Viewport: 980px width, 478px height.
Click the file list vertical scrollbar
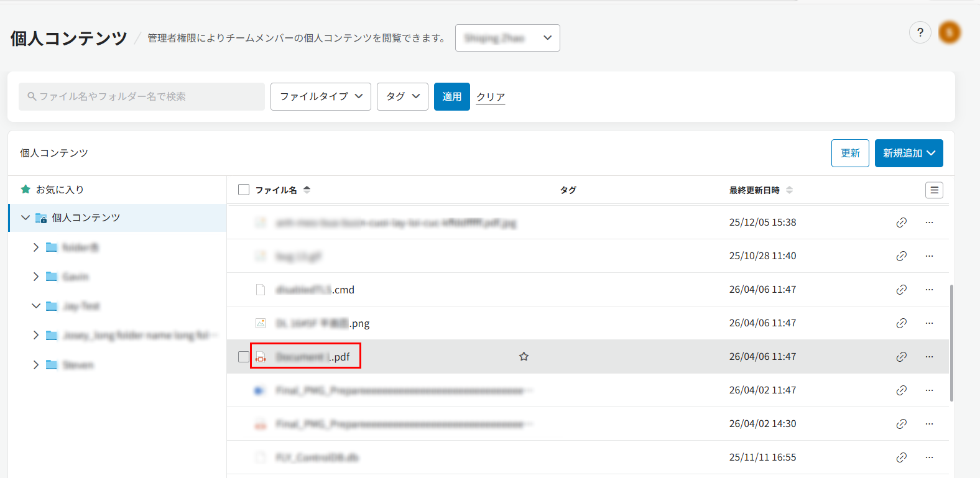pos(951,343)
